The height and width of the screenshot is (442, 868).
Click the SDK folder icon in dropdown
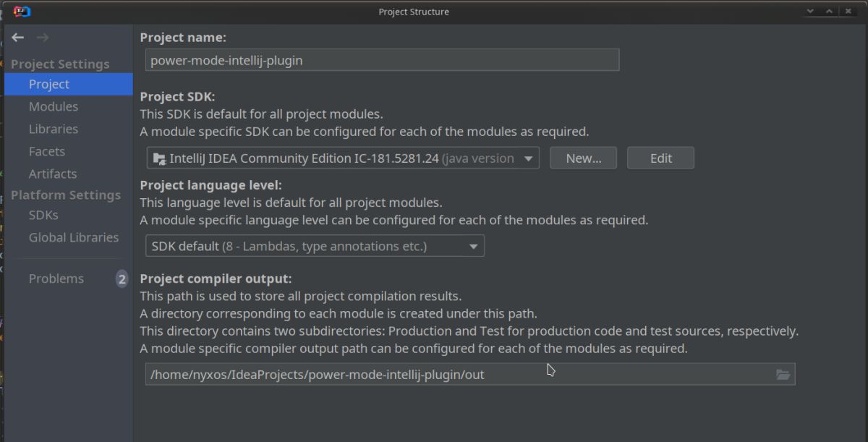(158, 158)
